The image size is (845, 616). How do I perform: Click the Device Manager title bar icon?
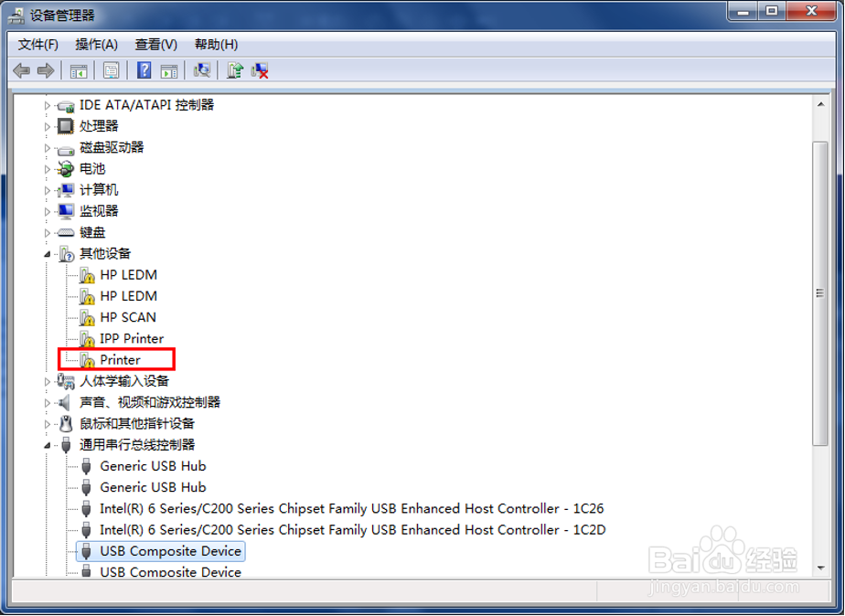16,15
